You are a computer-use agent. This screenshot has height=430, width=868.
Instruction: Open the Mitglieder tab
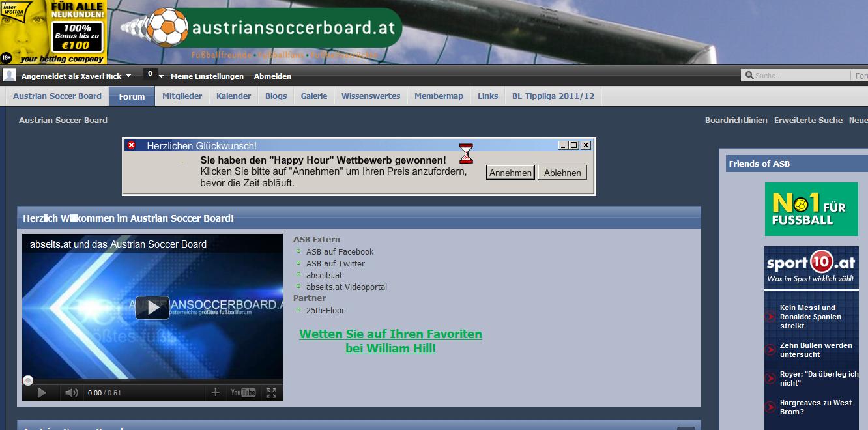click(182, 96)
